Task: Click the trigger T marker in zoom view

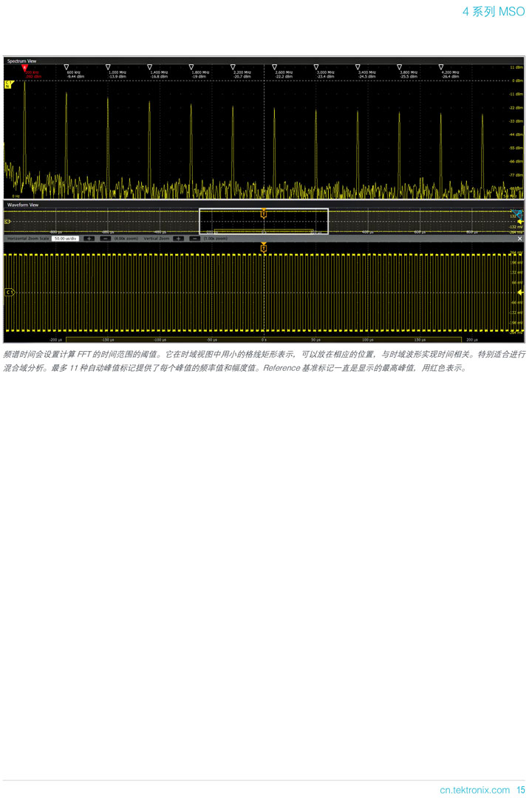Action: 264,248
